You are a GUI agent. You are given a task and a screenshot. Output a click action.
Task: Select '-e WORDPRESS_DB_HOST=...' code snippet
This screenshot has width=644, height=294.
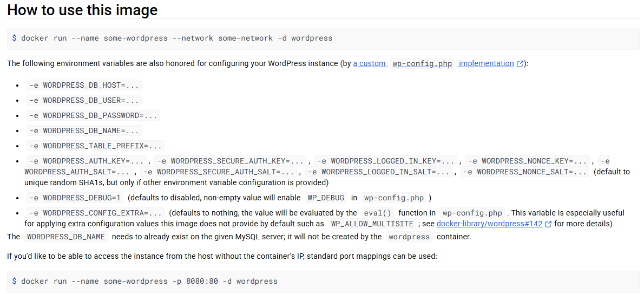tap(84, 85)
